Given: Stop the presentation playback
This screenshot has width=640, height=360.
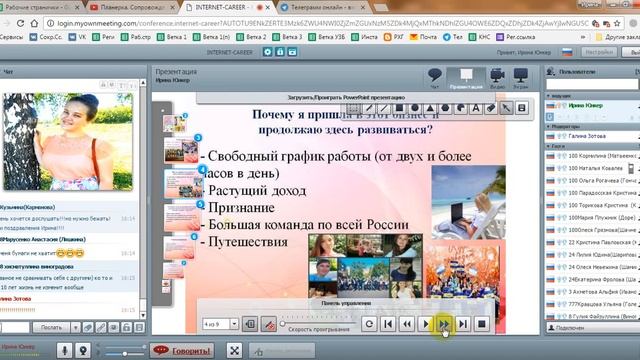Looking at the screenshot, I should 482,324.
